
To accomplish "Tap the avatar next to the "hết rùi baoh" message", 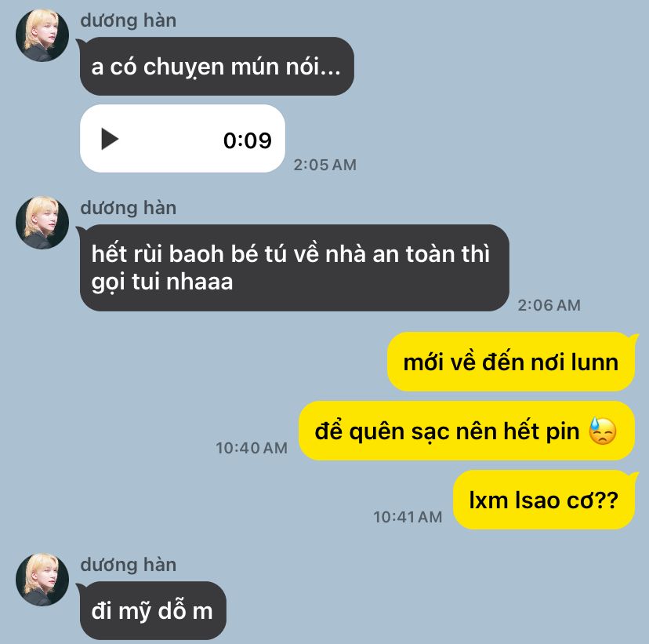I will click(x=42, y=223).
